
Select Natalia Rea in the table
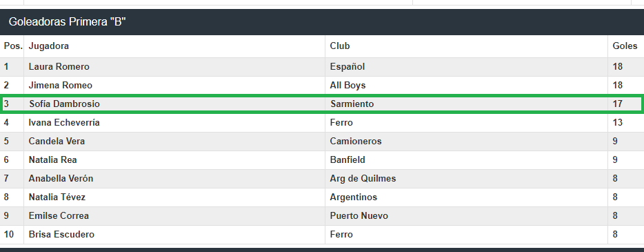coord(52,160)
